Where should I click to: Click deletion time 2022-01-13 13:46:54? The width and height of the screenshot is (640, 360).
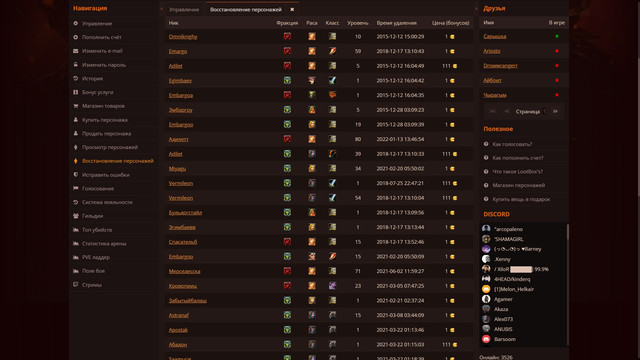tap(400, 139)
